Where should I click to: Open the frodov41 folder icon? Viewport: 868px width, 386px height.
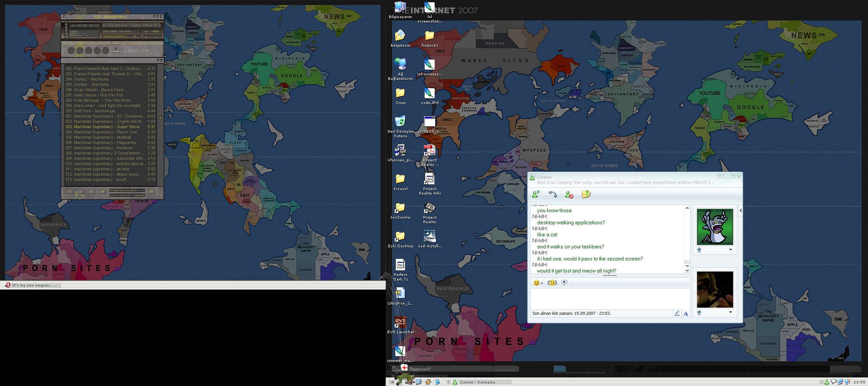click(x=429, y=38)
